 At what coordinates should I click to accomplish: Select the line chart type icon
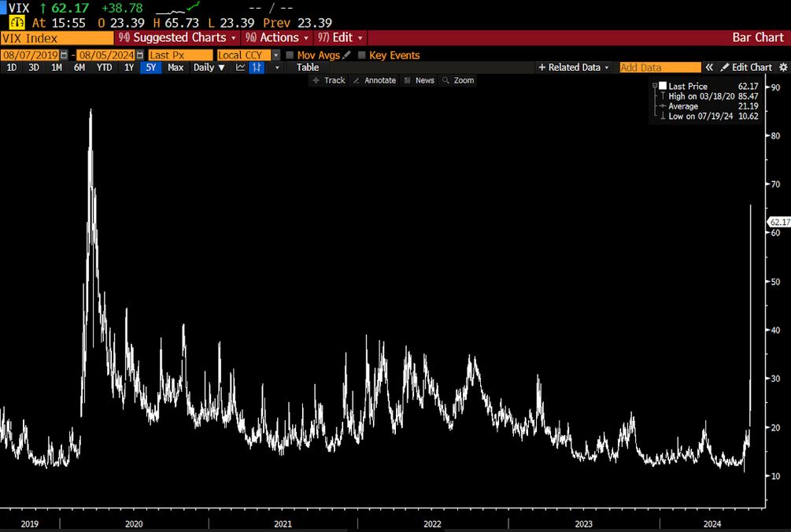tap(240, 68)
